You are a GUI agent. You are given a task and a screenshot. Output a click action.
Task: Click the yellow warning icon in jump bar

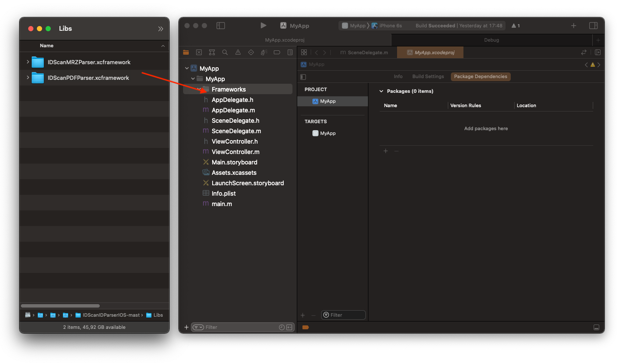pyautogui.click(x=593, y=65)
